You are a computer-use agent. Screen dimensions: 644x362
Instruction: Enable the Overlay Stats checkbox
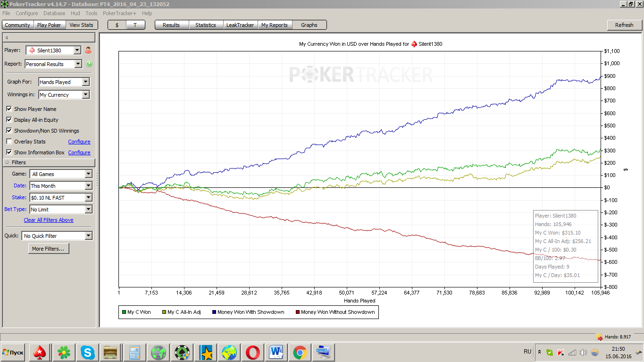tap(9, 142)
